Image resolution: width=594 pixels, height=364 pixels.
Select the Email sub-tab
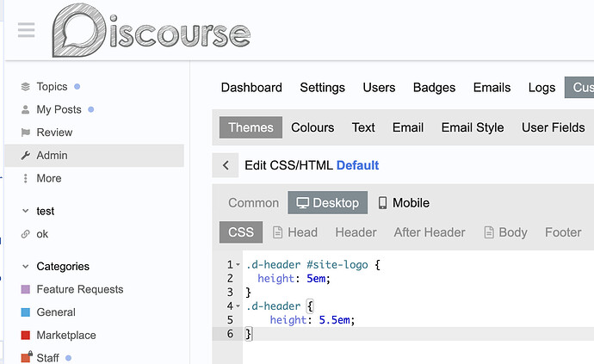pyautogui.click(x=408, y=127)
